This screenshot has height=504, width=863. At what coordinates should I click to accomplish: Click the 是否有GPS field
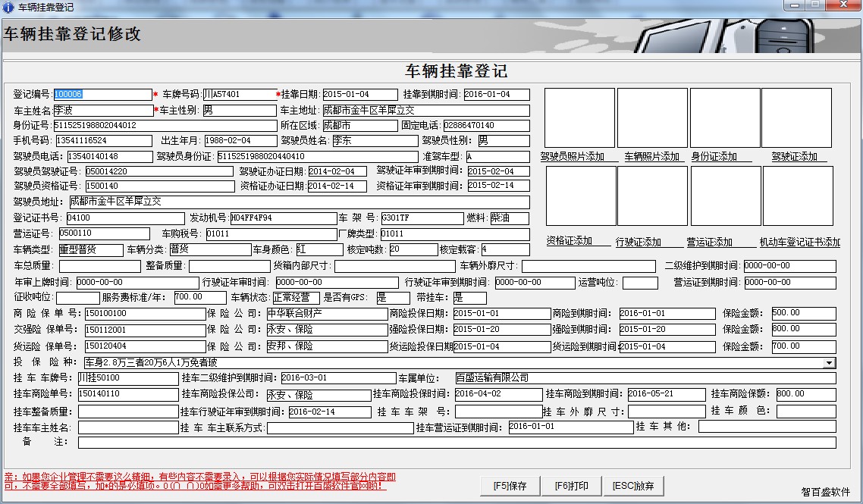[x=392, y=298]
